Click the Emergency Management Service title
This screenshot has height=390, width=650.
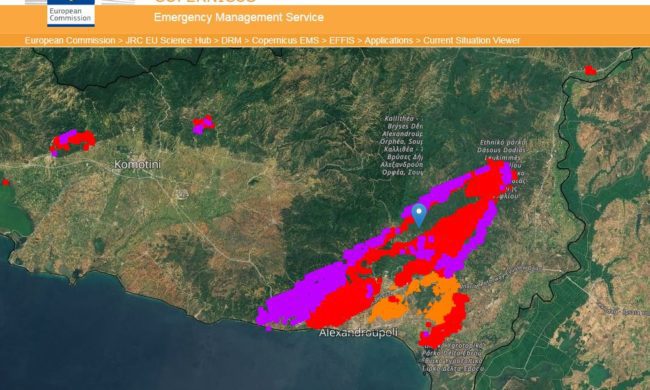pos(238,17)
